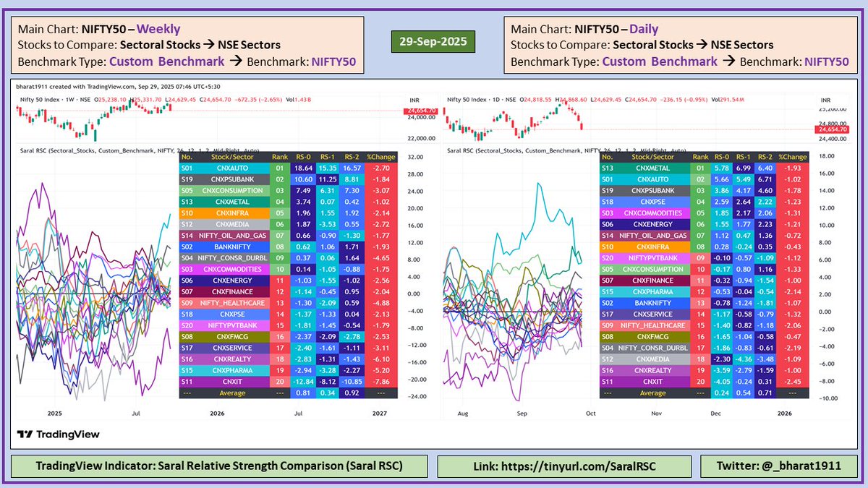Select 'Nifty 50 Index · 1W · NSE' chart title

tap(54, 99)
